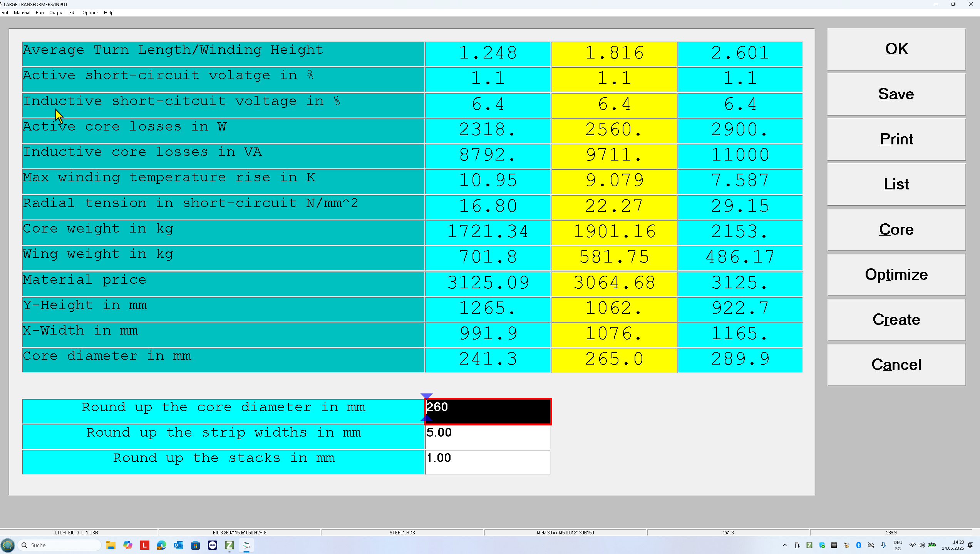
Task: Open the Options menu
Action: pyautogui.click(x=90, y=13)
